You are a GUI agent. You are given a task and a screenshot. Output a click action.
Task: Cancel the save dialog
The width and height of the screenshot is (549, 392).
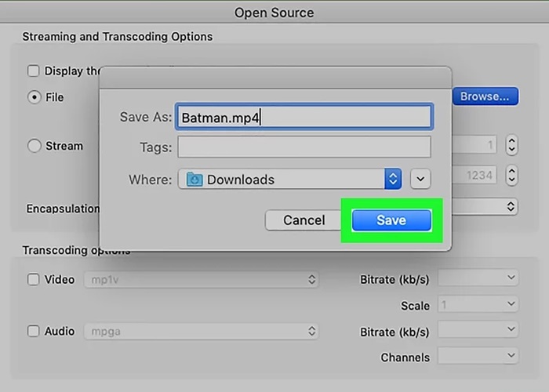point(304,220)
